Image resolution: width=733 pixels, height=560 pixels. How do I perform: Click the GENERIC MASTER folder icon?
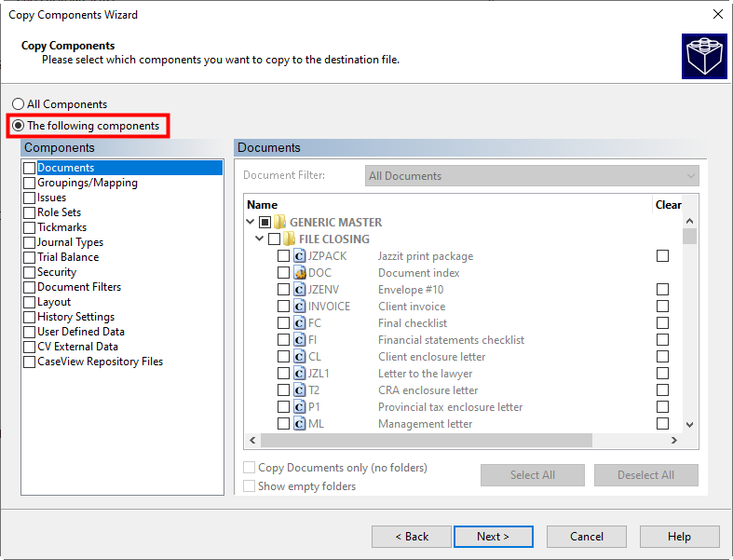pos(279,223)
